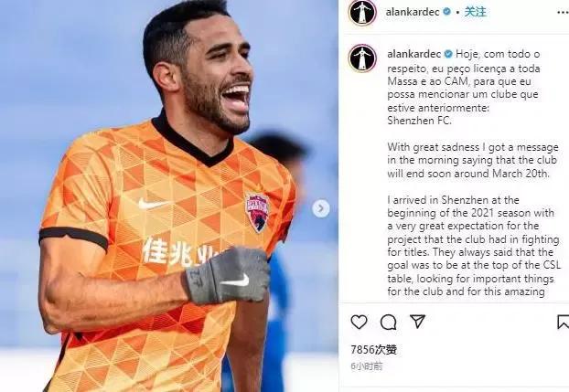Click the player's photo in the post
Screen dimensions: 569x392
168,196
